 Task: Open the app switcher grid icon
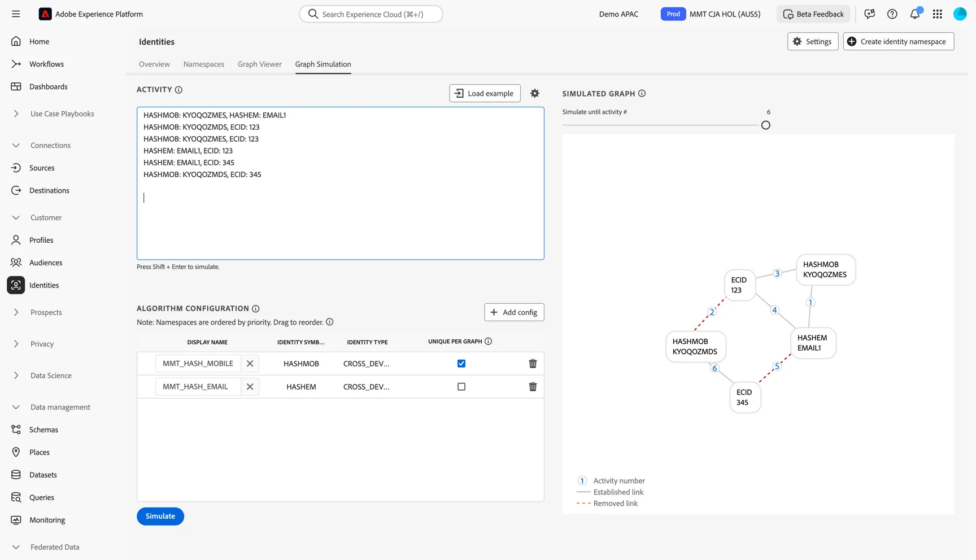pyautogui.click(x=938, y=14)
